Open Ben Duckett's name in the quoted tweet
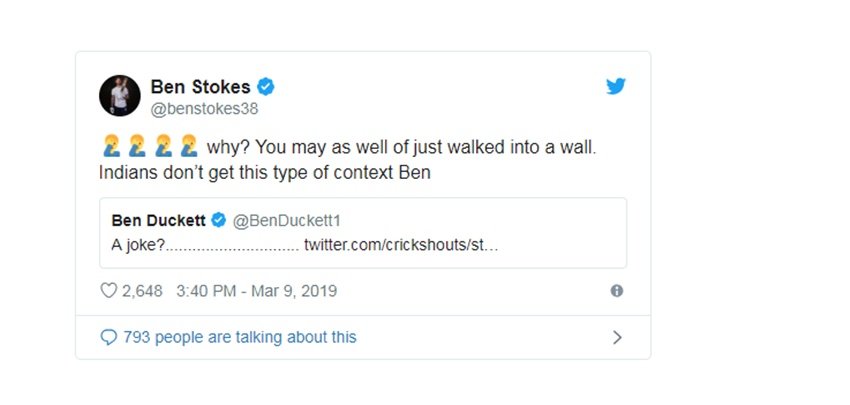 point(159,220)
